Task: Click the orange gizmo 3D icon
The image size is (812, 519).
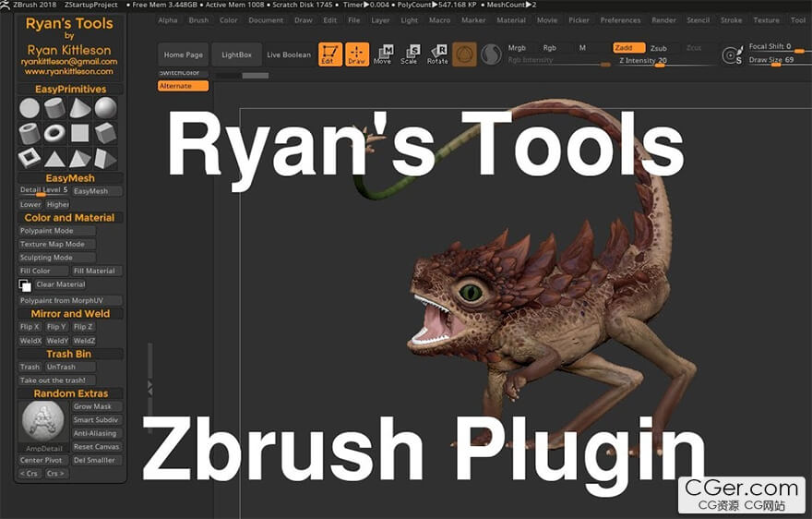Action: tap(464, 54)
